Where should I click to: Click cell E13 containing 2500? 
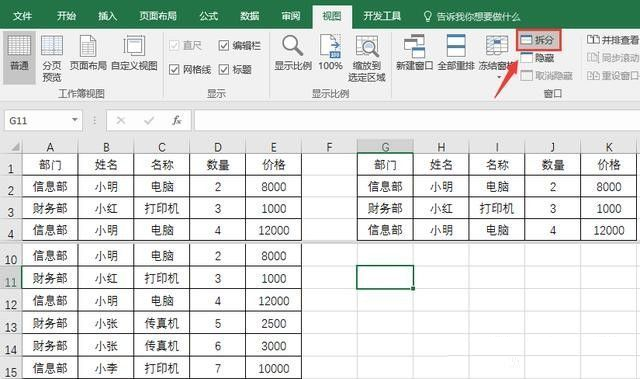(273, 324)
